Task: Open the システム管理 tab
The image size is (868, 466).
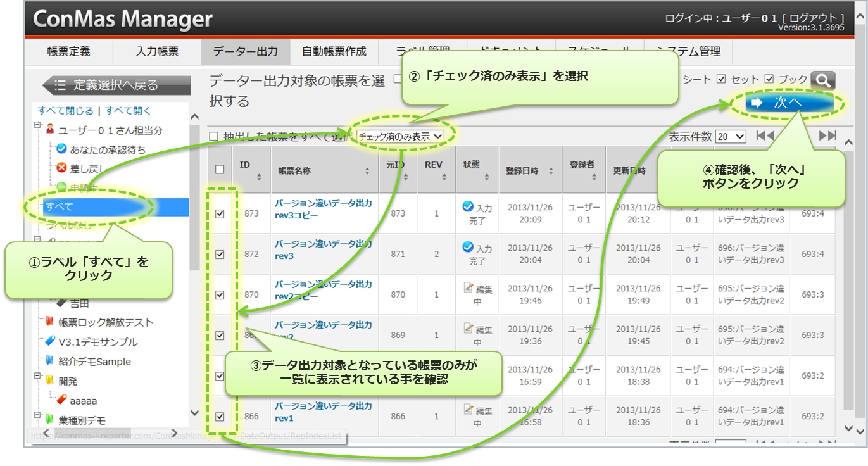Action: pos(688,52)
